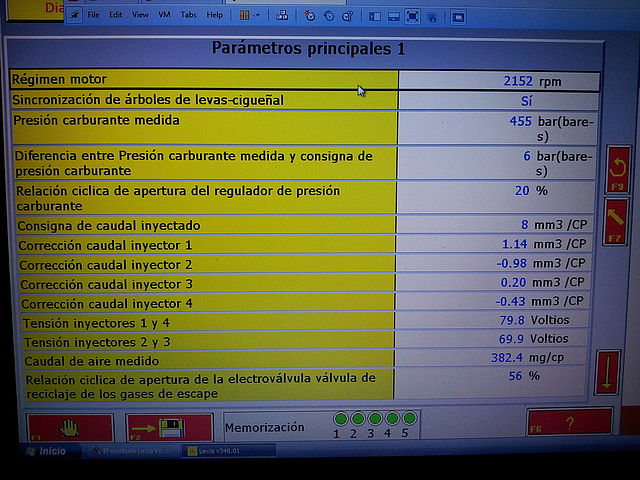The width and height of the screenshot is (640, 480).
Task: Click the F2 save-to-disk icon
Action: (x=169, y=430)
